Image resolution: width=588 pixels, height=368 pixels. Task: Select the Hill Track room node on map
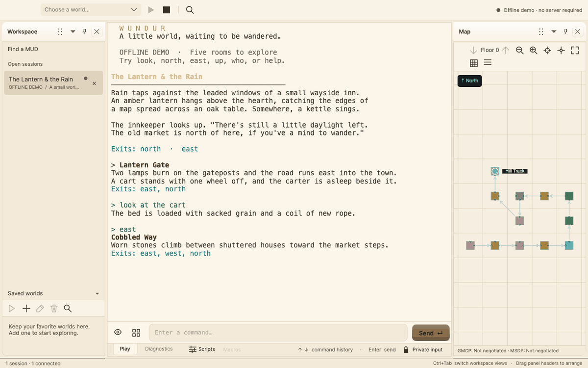tap(495, 171)
